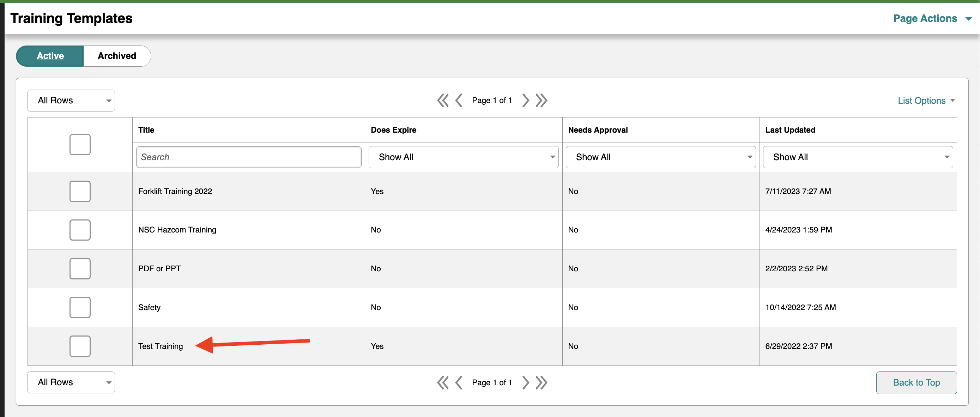Click date 2/2/2023 2:52 PM
This screenshot has height=417, width=980.
click(796, 268)
